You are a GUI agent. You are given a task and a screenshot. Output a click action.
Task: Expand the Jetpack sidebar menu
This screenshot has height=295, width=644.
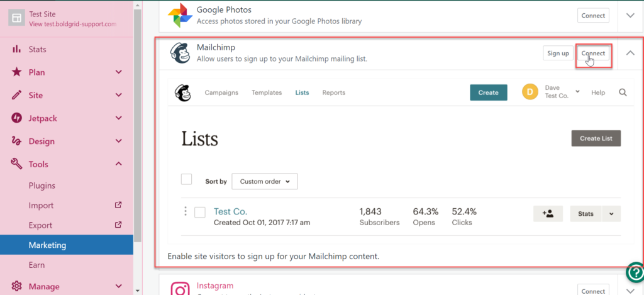119,118
